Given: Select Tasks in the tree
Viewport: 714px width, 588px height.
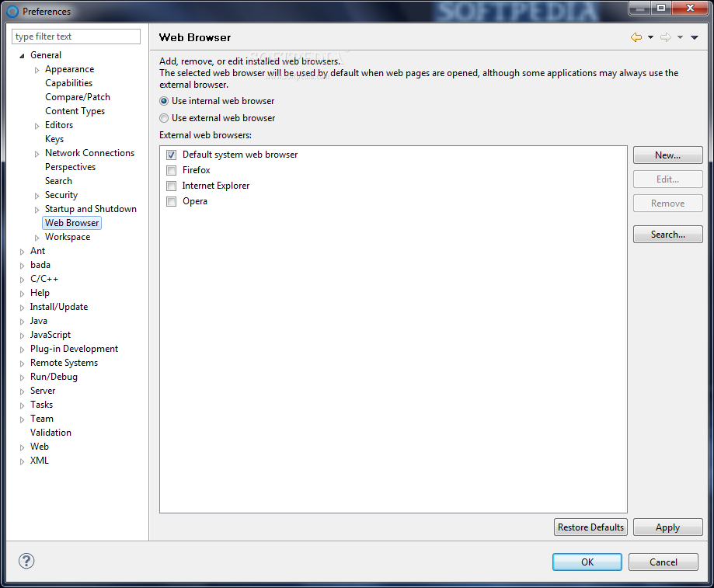Looking at the screenshot, I should coord(41,405).
